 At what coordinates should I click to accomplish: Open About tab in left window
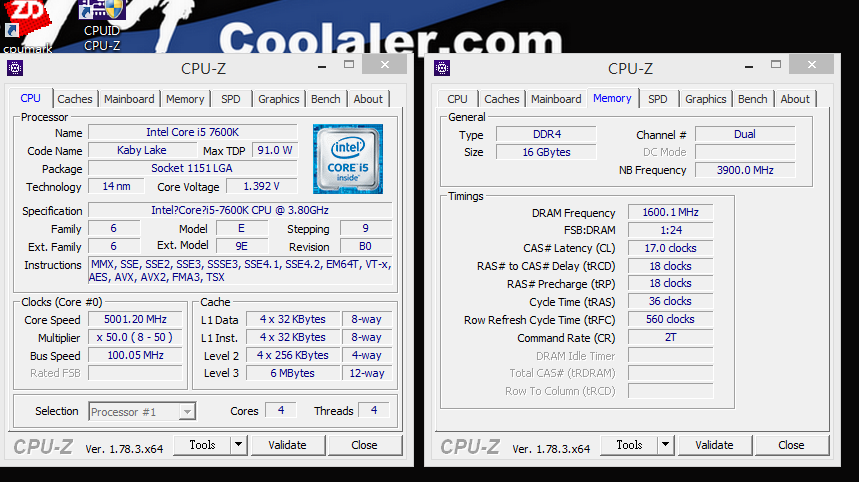368,99
